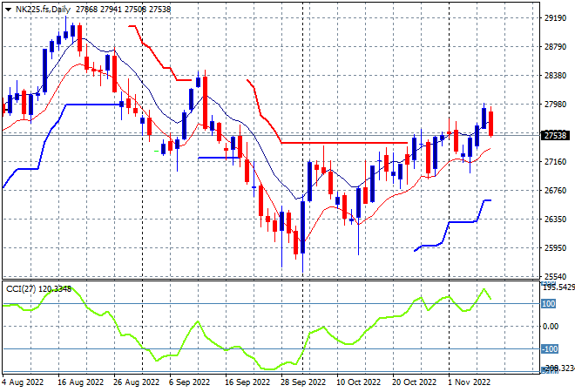Click the 28 Sep 2022 date label
The image size is (575, 392).
(303, 382)
